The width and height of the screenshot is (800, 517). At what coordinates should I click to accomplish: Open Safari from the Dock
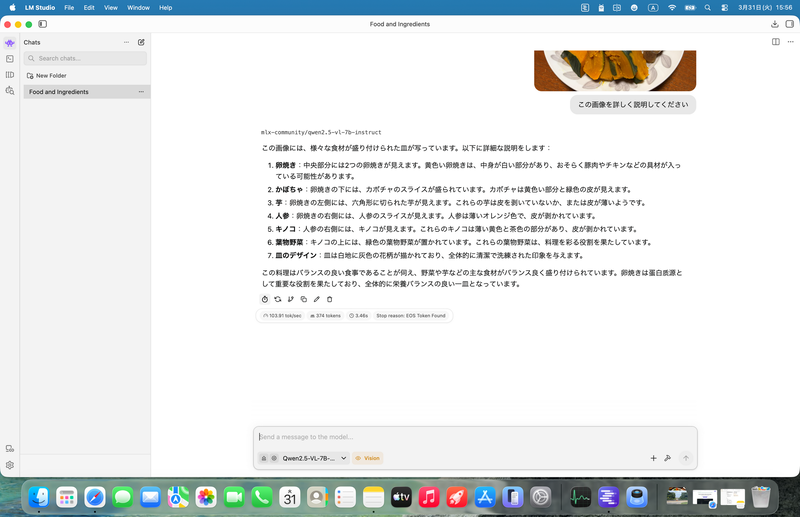(94, 497)
